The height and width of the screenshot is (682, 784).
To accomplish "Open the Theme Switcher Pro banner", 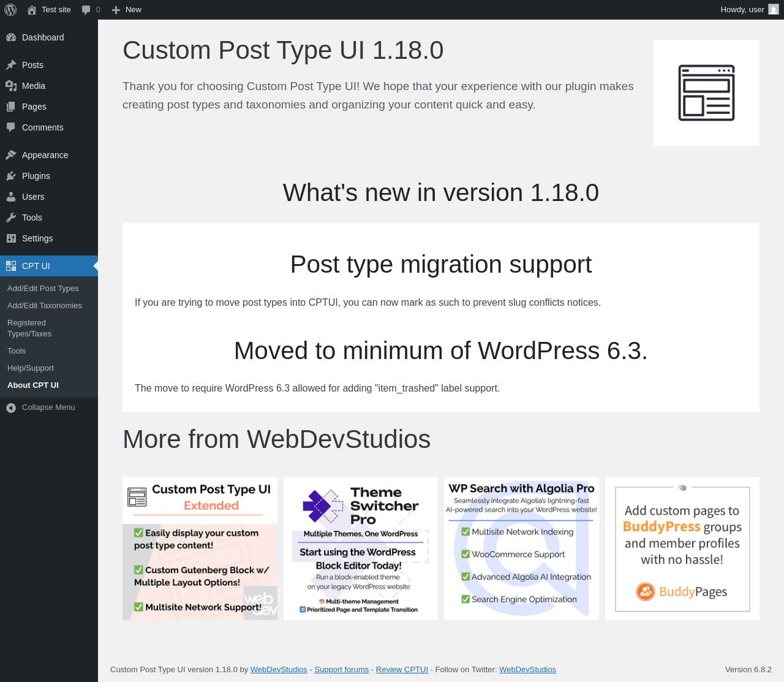I will [361, 548].
